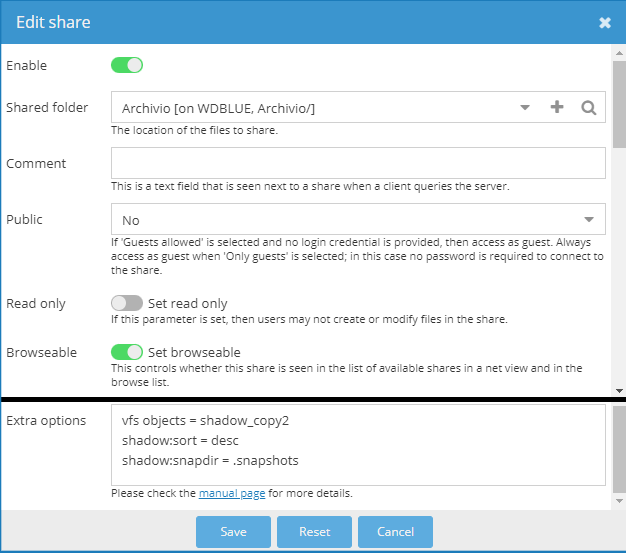Open the Shared folder dropdown arrow

[x=525, y=107]
